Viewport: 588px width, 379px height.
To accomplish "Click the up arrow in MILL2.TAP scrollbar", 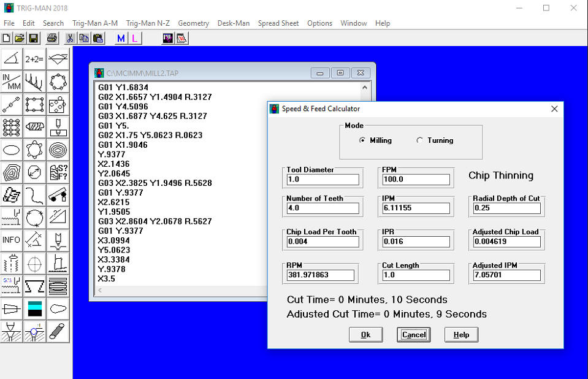I will (x=364, y=88).
